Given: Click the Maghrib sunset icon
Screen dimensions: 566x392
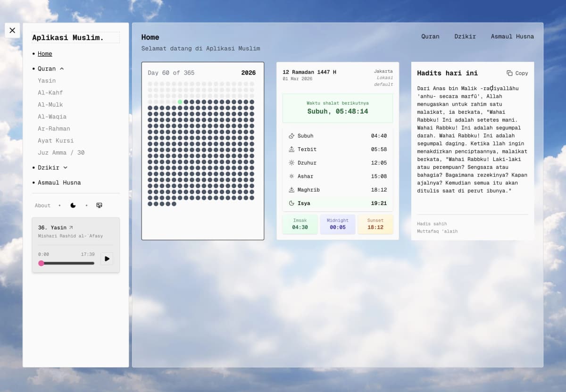Looking at the screenshot, I should pyautogui.click(x=291, y=190).
